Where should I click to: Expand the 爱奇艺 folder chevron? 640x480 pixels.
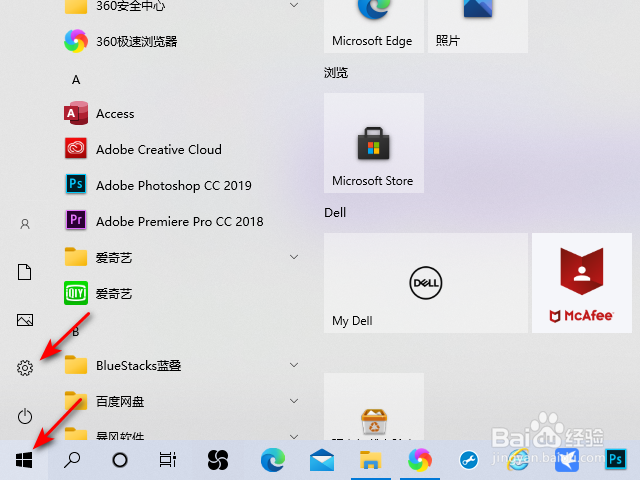click(294, 257)
